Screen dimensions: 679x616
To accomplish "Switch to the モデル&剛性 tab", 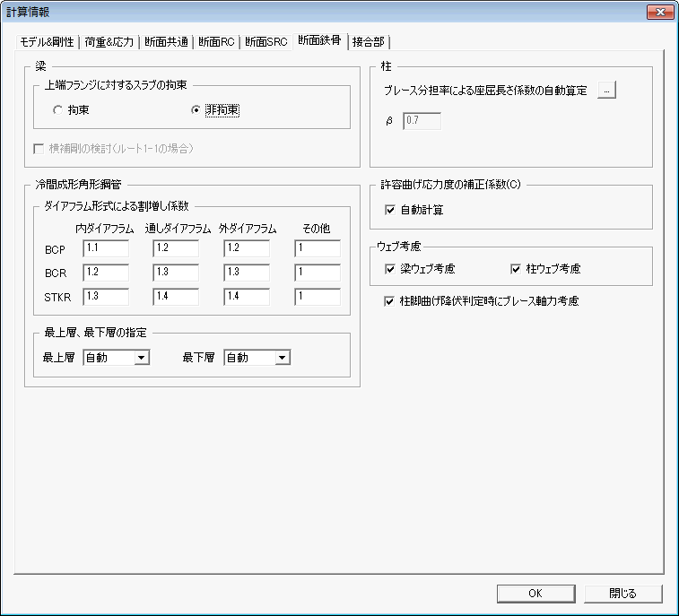I will click(x=47, y=42).
